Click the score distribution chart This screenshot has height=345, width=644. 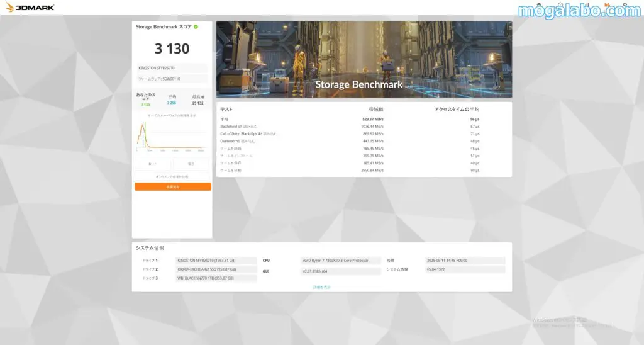coord(171,135)
